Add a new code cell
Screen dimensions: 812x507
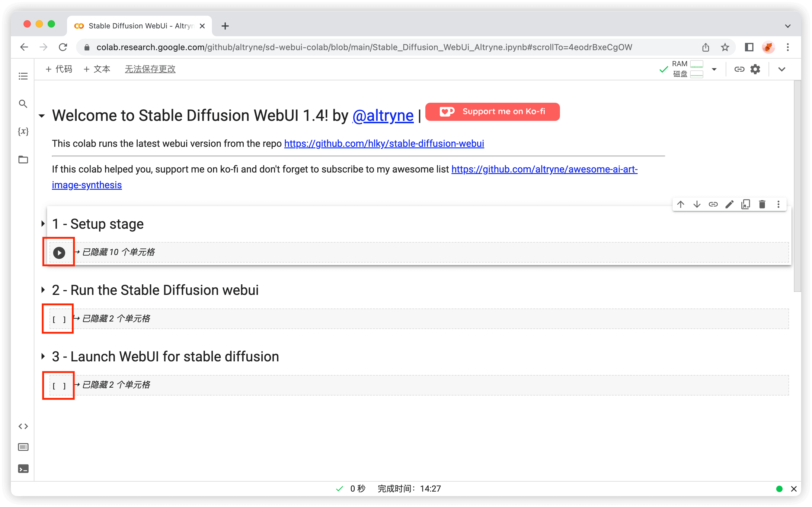pos(59,69)
